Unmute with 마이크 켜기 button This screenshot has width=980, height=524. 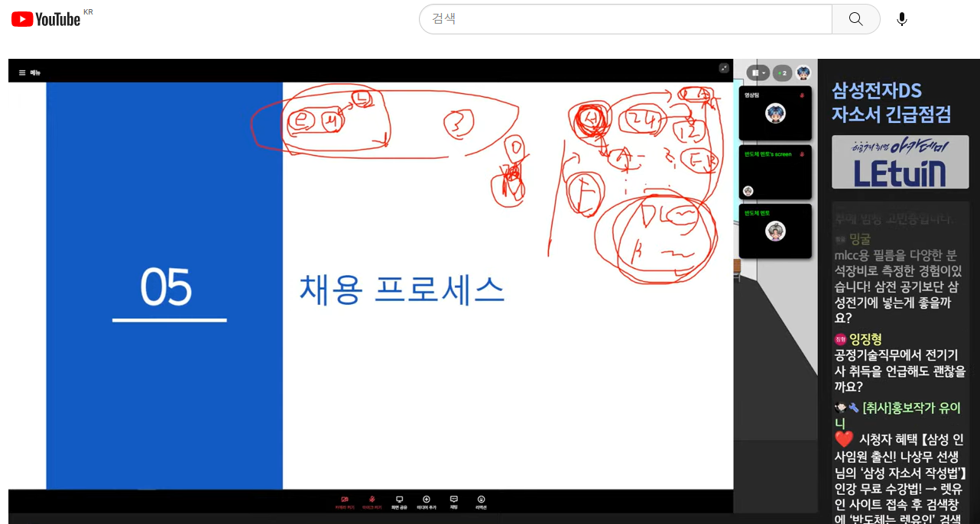coord(372,502)
